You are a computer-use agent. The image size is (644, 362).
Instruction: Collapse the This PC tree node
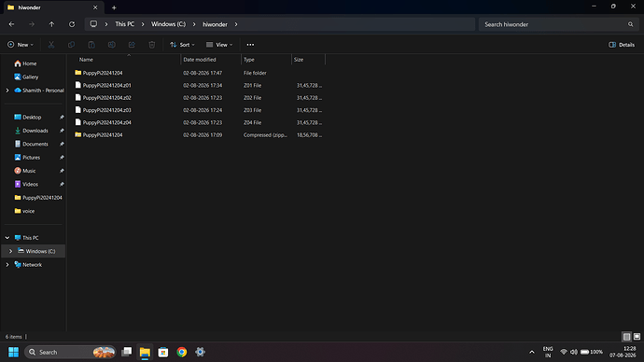click(x=7, y=238)
